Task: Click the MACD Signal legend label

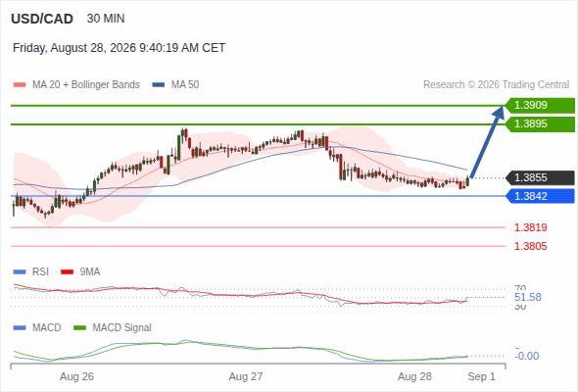Action: coord(122,328)
